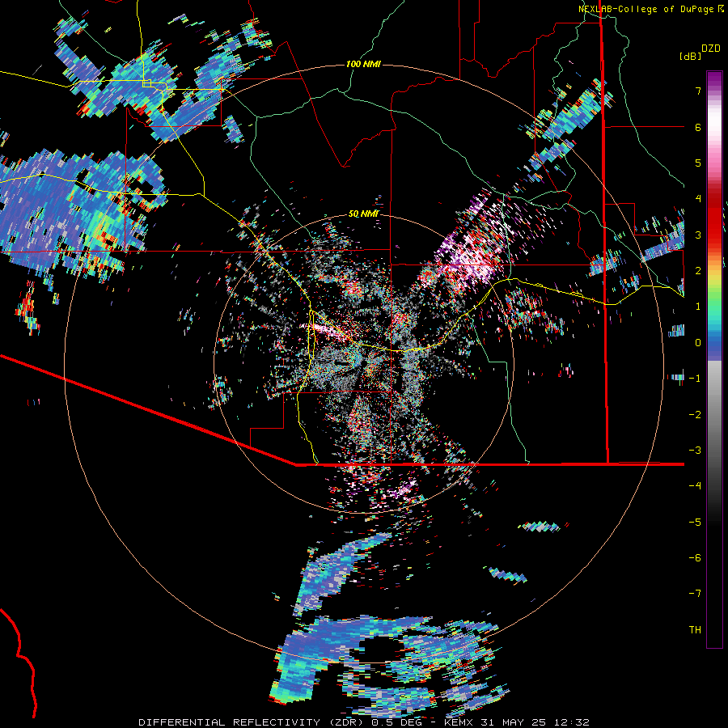Select the 0 tick label on scale
The image size is (728, 728).
(698, 343)
